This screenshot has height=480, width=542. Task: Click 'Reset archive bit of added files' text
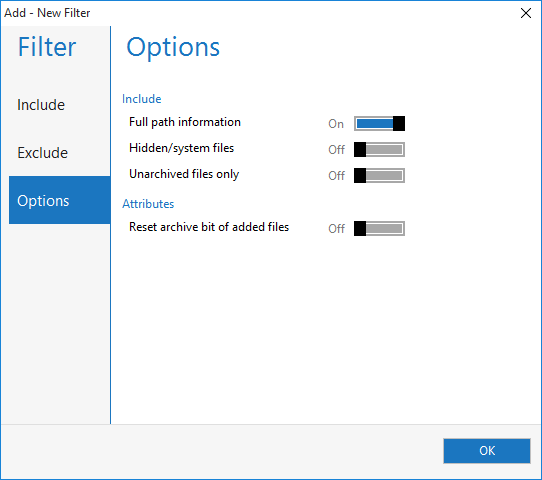(x=209, y=227)
